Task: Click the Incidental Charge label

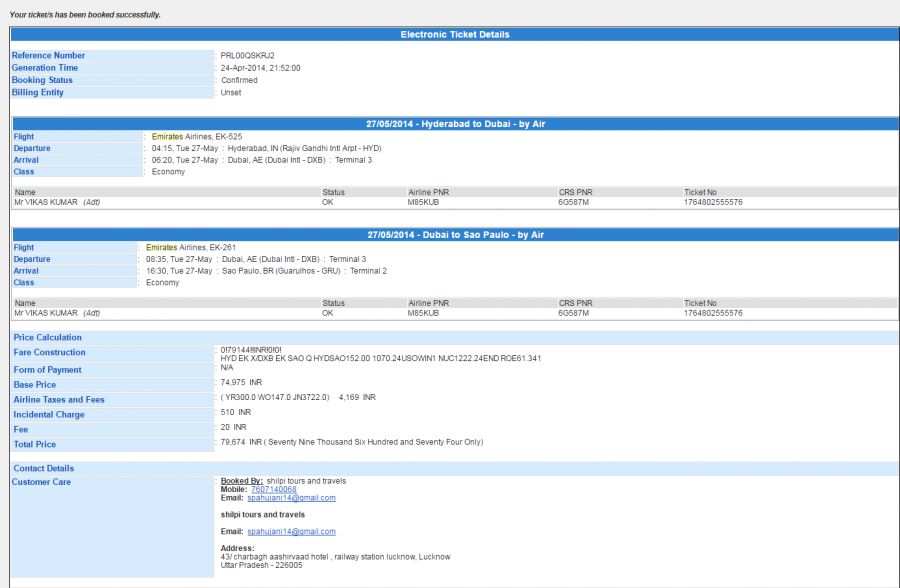Action: click(x=49, y=414)
